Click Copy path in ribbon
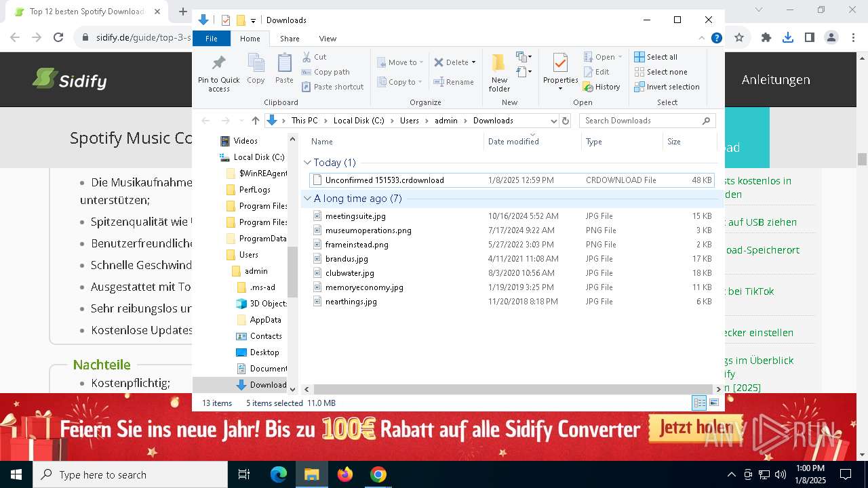This screenshot has width=868, height=488. tap(325, 72)
